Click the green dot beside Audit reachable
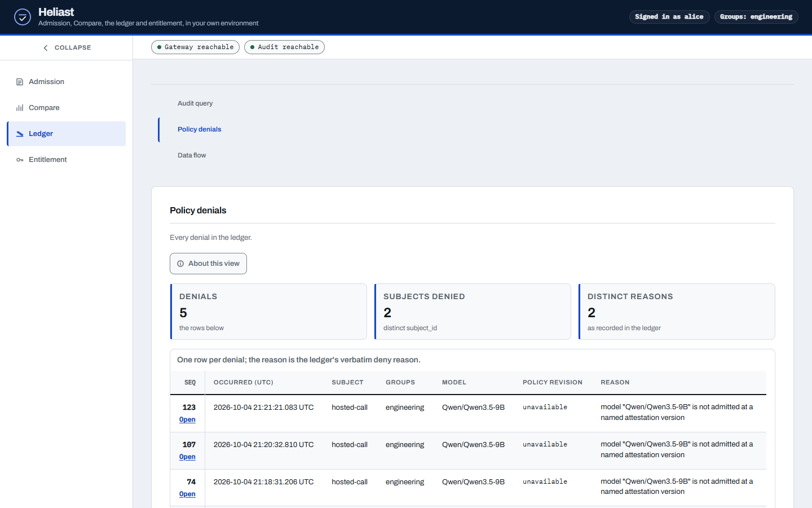The image size is (812, 508). (x=253, y=47)
